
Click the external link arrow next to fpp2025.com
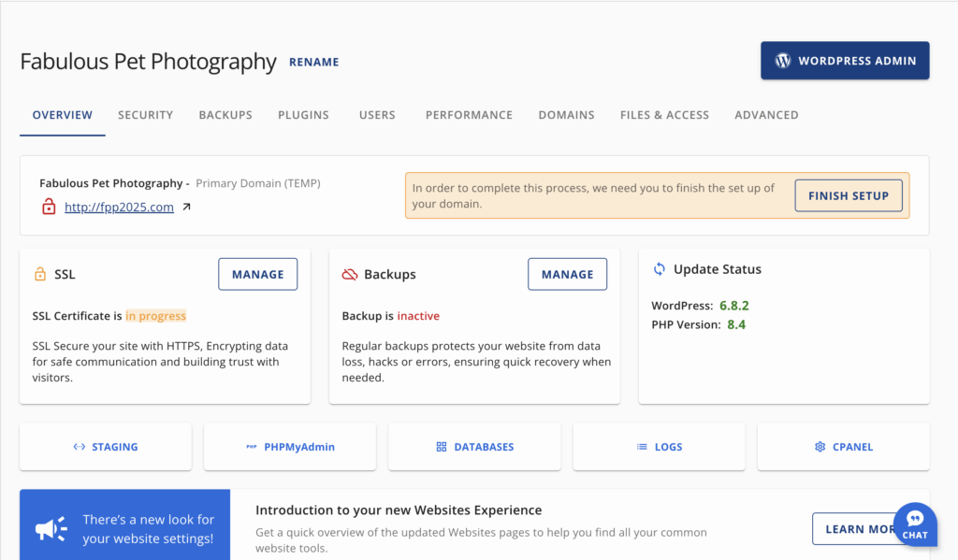186,207
